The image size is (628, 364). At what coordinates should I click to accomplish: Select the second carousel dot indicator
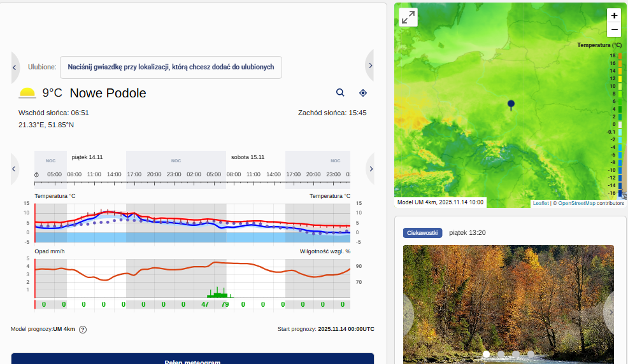coord(501,354)
